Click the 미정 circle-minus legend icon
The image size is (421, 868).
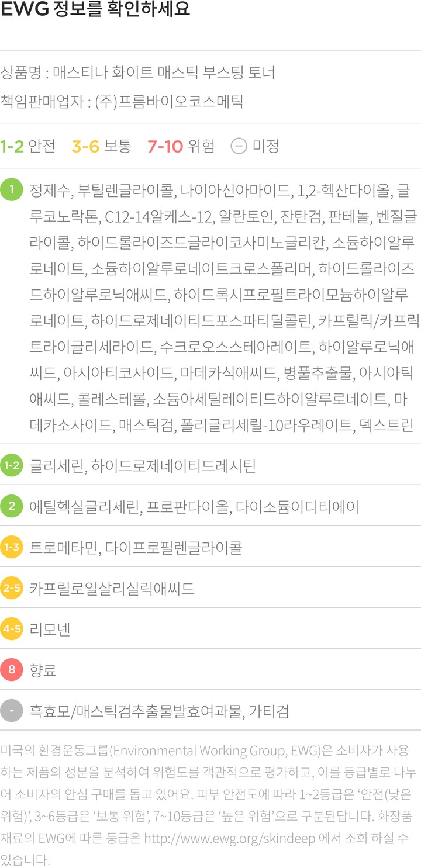(239, 146)
